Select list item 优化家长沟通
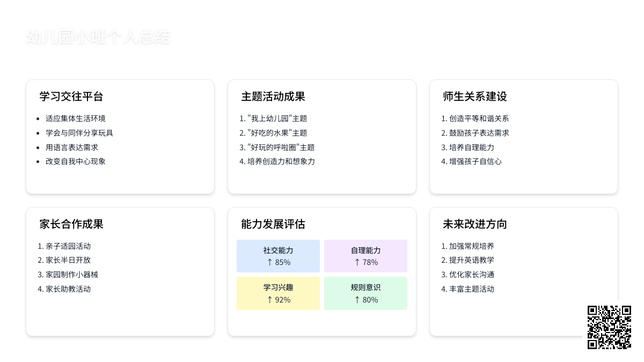Viewport: 644px width, 362px height. (x=472, y=275)
